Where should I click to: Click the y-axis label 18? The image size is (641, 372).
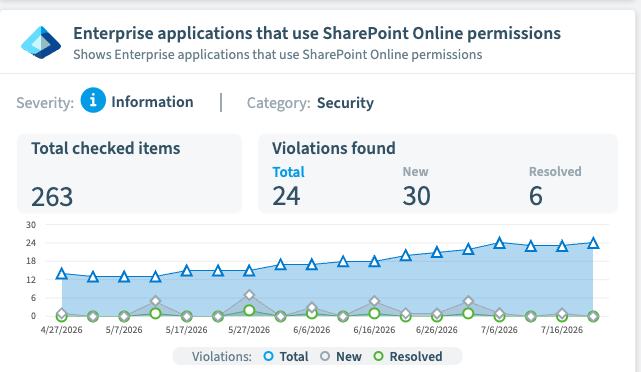click(x=31, y=261)
